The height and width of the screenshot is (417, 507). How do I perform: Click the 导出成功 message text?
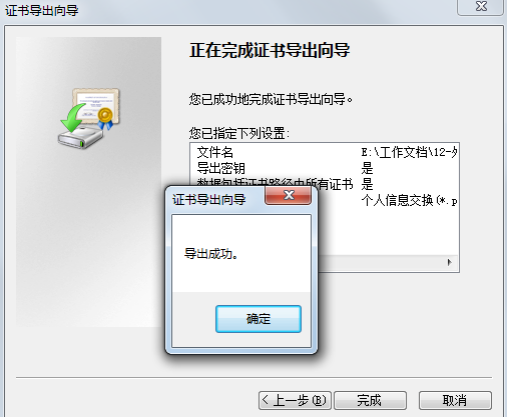211,254
